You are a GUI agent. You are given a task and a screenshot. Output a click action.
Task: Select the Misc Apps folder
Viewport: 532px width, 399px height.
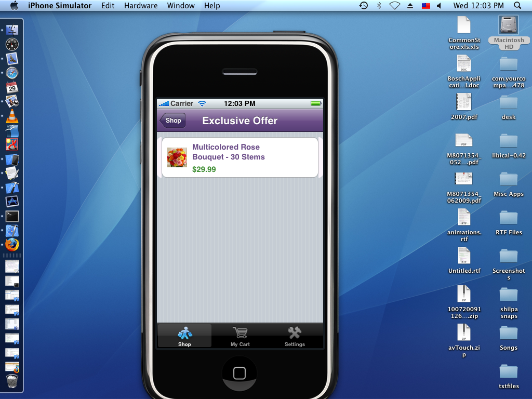(509, 184)
